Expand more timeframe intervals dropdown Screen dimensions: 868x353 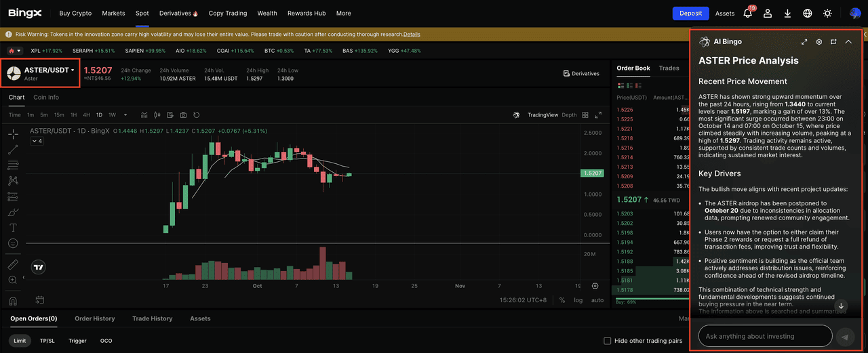125,115
